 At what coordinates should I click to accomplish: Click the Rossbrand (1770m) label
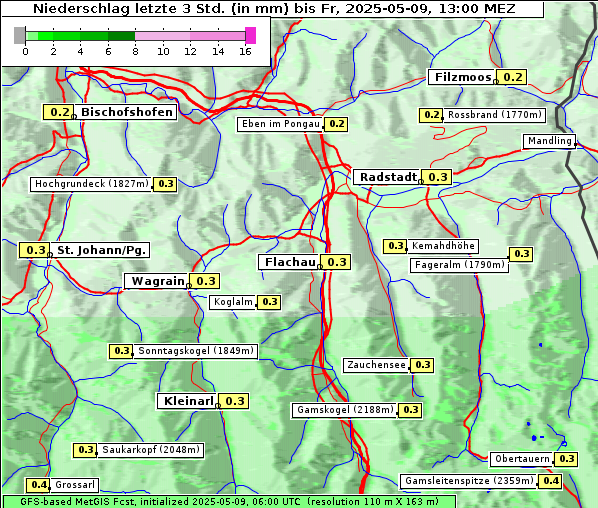(x=495, y=115)
